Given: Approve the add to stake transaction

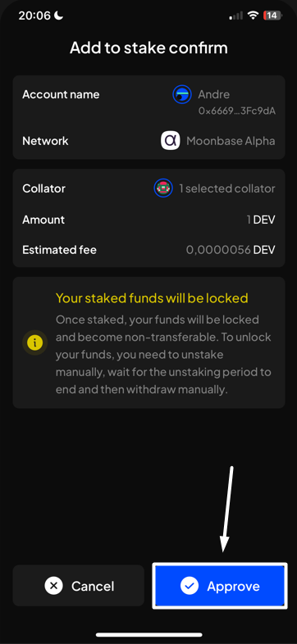Looking at the screenshot, I should click(220, 586).
